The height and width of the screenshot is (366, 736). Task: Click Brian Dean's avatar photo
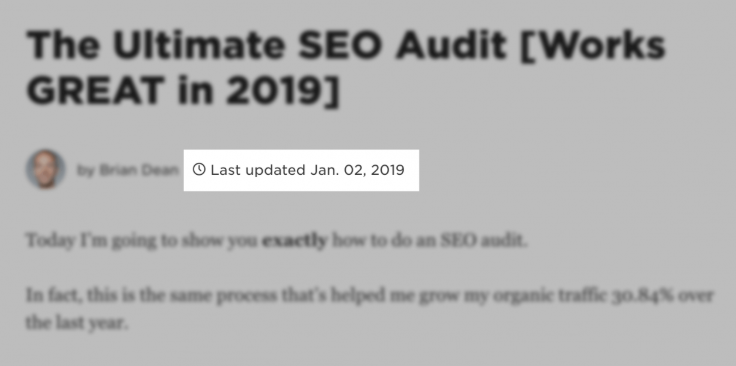46,169
